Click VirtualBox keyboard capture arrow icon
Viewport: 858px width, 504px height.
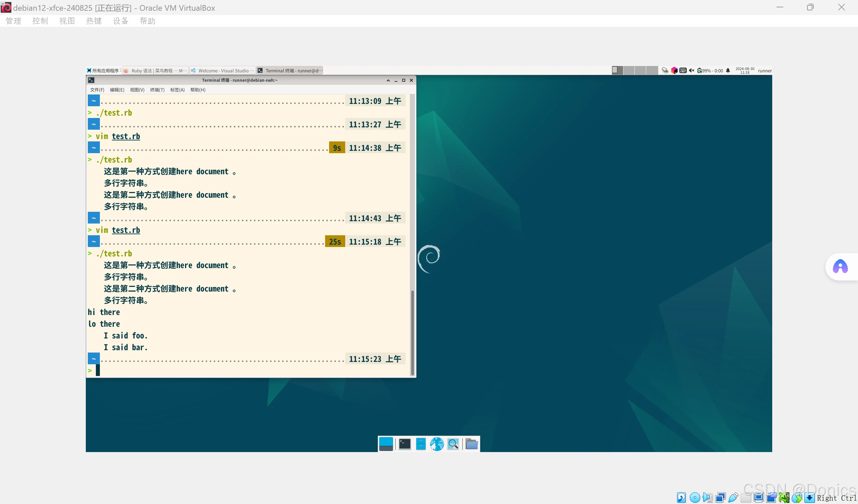click(x=810, y=498)
